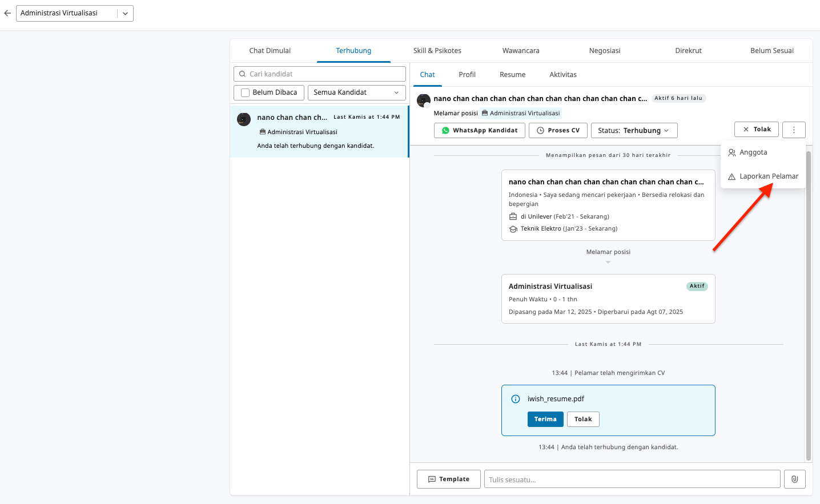
Task: Switch to the Wawancara tab
Action: click(521, 51)
